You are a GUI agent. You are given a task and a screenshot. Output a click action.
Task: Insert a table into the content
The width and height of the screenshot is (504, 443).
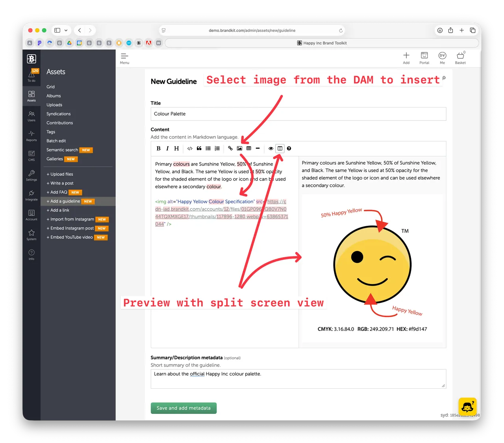click(x=248, y=148)
